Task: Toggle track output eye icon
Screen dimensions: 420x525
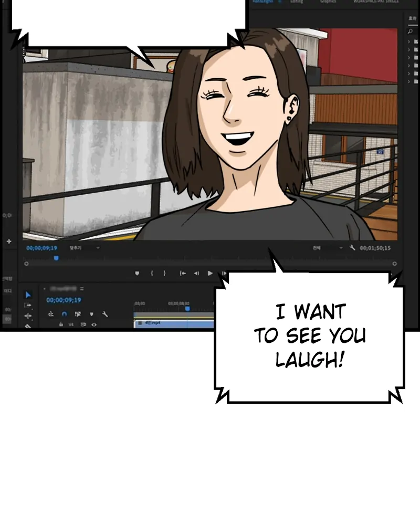Action: pos(94,324)
